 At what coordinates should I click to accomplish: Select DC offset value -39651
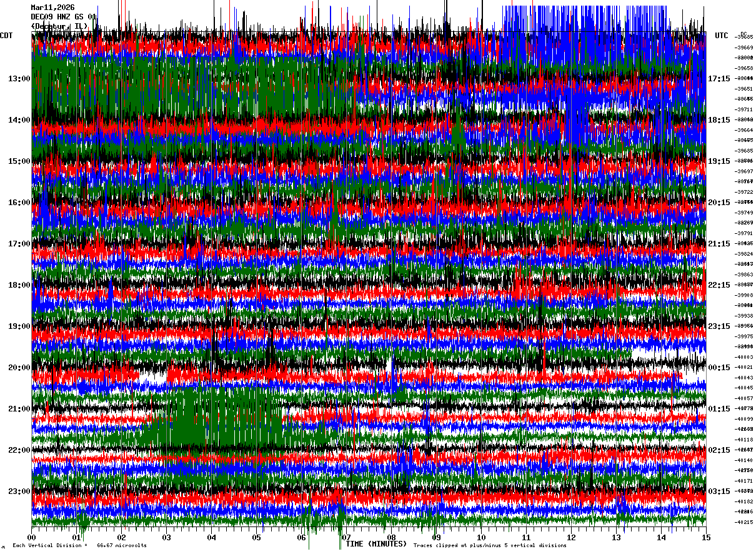[744, 89]
